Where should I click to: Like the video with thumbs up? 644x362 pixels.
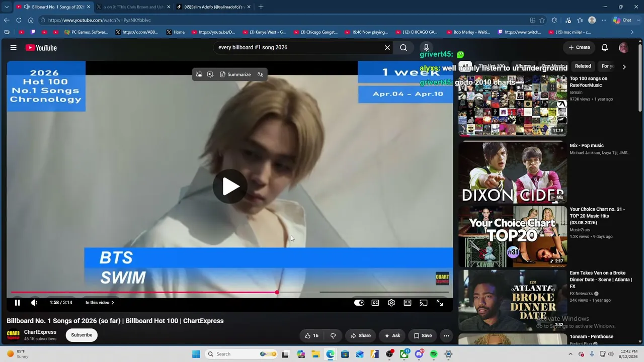tap(311, 335)
